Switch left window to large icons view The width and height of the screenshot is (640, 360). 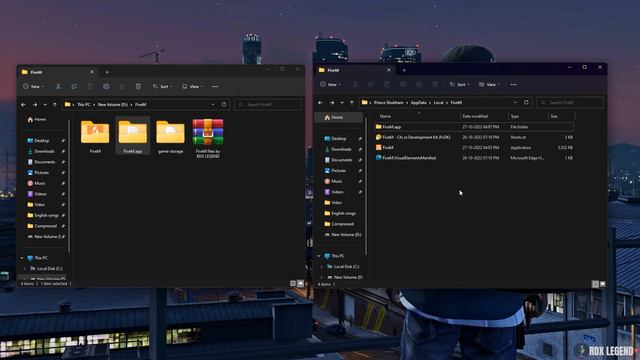coord(300,283)
